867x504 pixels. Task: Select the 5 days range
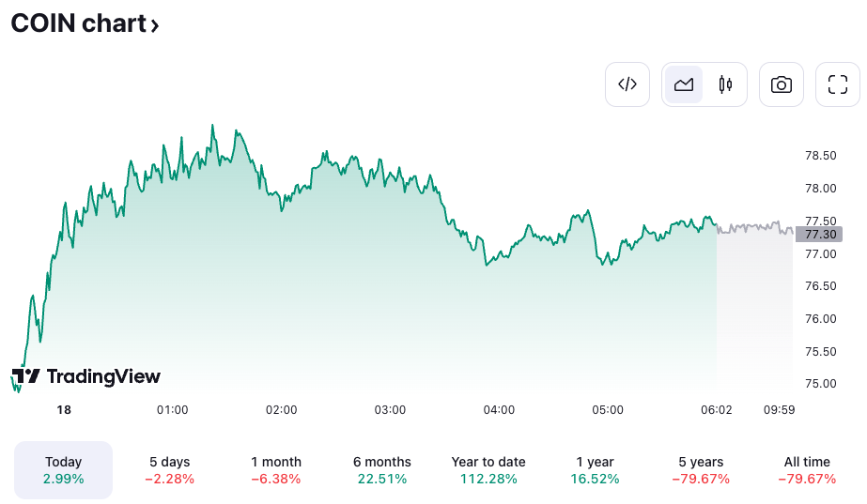(170, 469)
